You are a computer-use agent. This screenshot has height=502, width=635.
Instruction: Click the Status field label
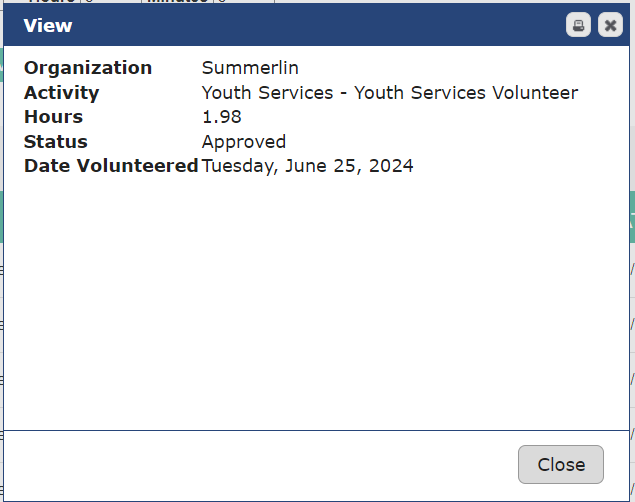pyautogui.click(x=55, y=142)
